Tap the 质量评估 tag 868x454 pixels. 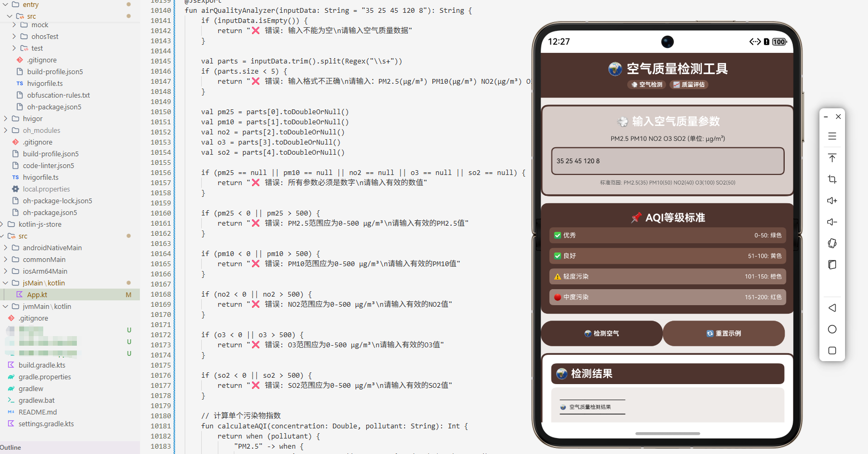(689, 85)
